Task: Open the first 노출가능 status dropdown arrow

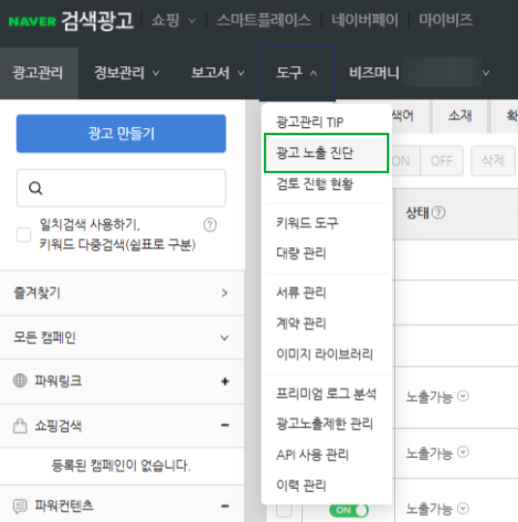Action: [x=463, y=396]
